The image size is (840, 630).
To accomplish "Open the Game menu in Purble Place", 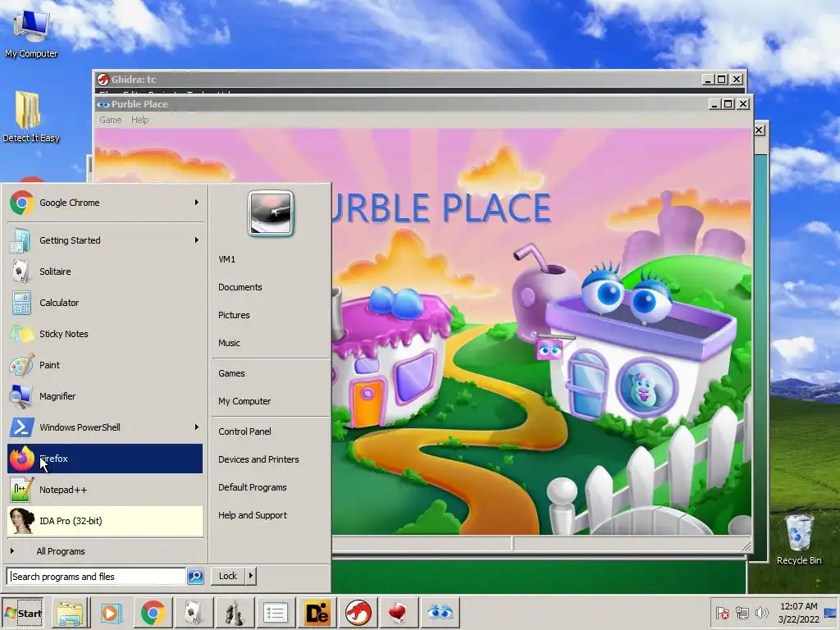I will 111,120.
